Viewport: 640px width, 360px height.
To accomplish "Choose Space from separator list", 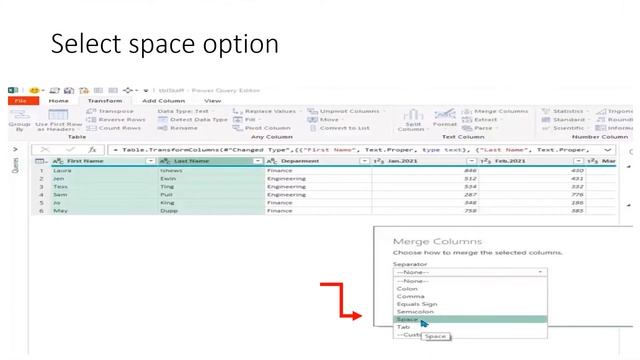I will click(470, 319).
